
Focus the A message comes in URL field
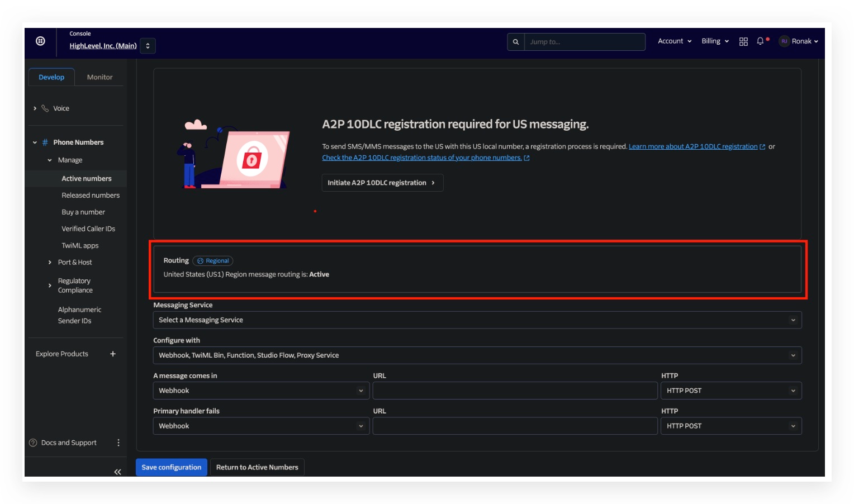click(x=515, y=391)
